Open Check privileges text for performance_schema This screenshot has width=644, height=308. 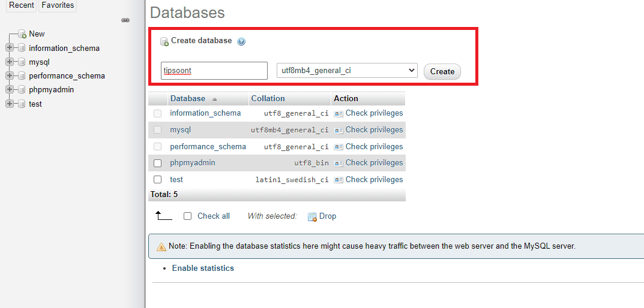[x=374, y=146]
